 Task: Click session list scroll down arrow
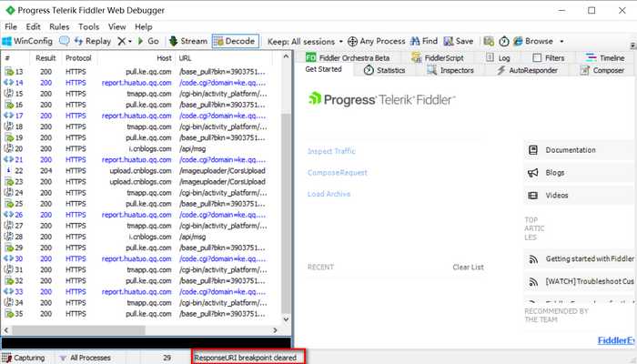286,319
